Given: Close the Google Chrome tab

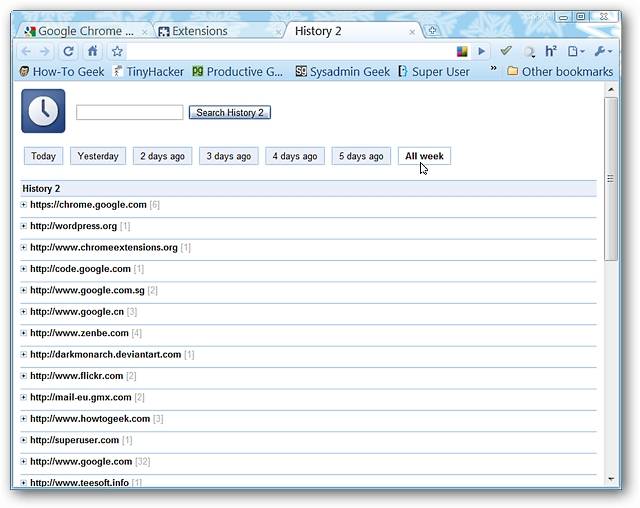Looking at the screenshot, I should click(x=144, y=32).
